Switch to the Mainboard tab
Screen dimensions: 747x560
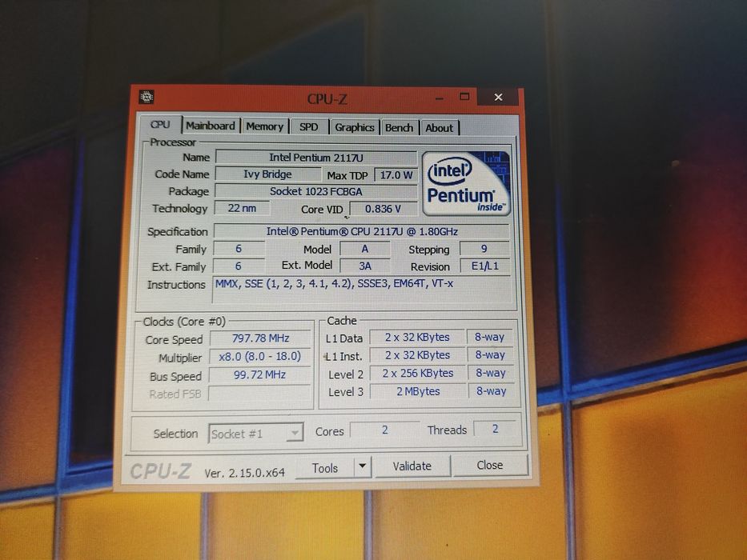pos(210,126)
